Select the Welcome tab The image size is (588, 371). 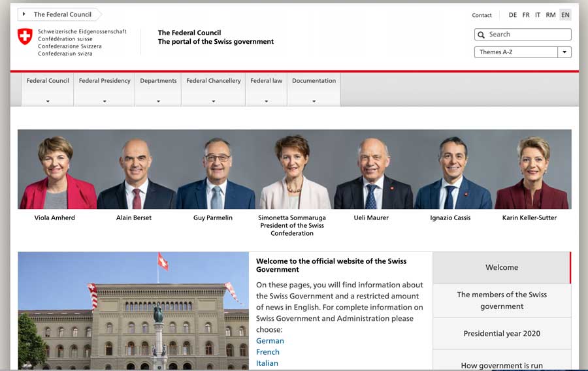(502, 268)
